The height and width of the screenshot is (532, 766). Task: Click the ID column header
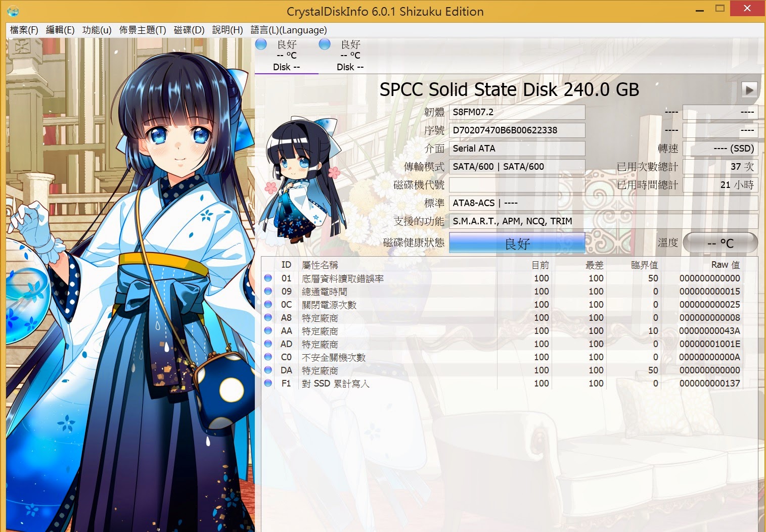[x=286, y=265]
